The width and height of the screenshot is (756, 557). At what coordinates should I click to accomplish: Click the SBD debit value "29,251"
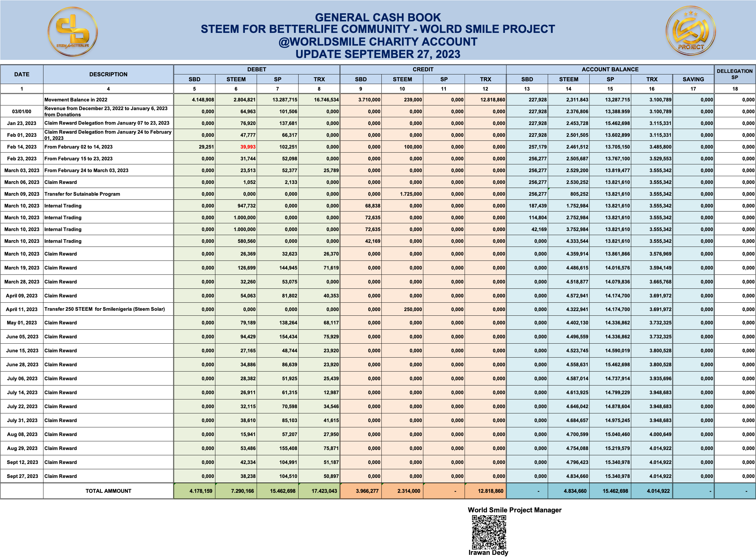(x=206, y=147)
